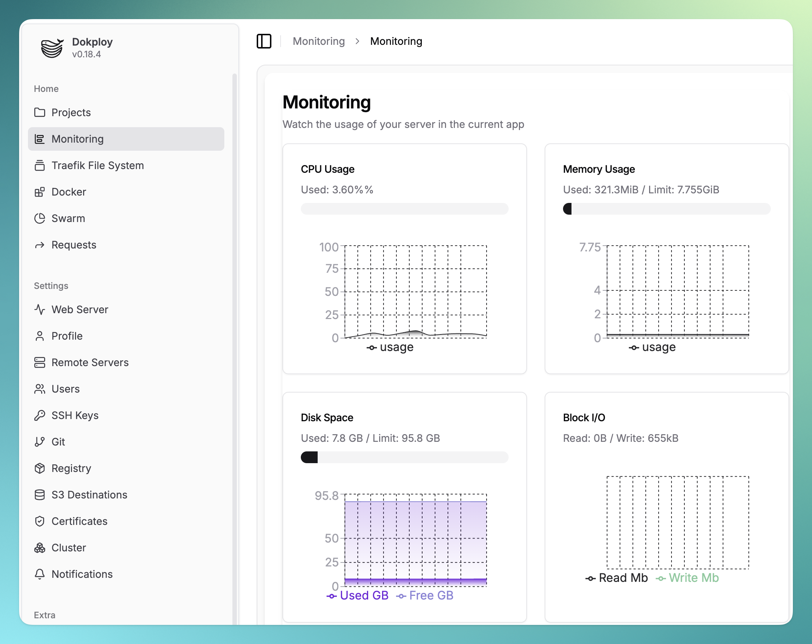Select the Web Server settings menu
Screen dimensions: 812x644
point(81,309)
